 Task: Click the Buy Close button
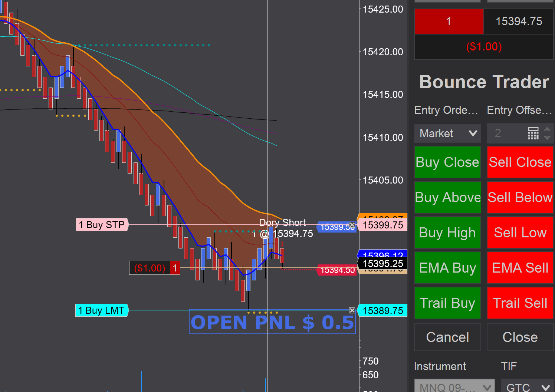tap(447, 162)
